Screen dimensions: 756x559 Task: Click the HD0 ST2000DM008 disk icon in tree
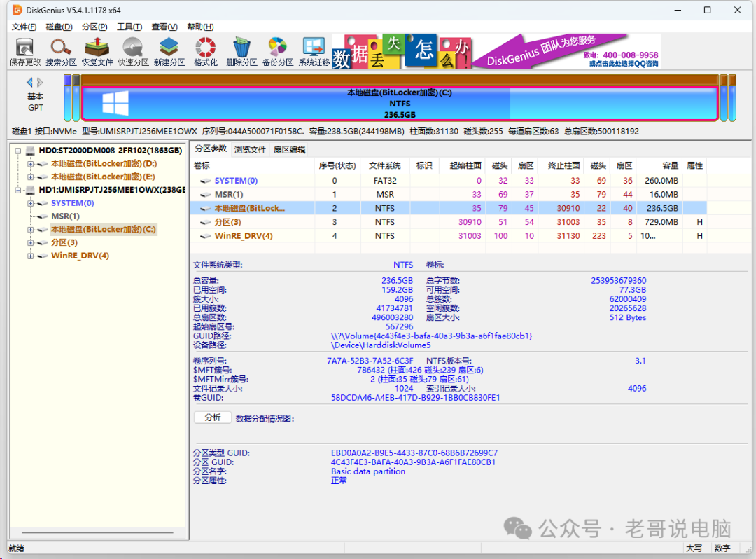(30, 151)
